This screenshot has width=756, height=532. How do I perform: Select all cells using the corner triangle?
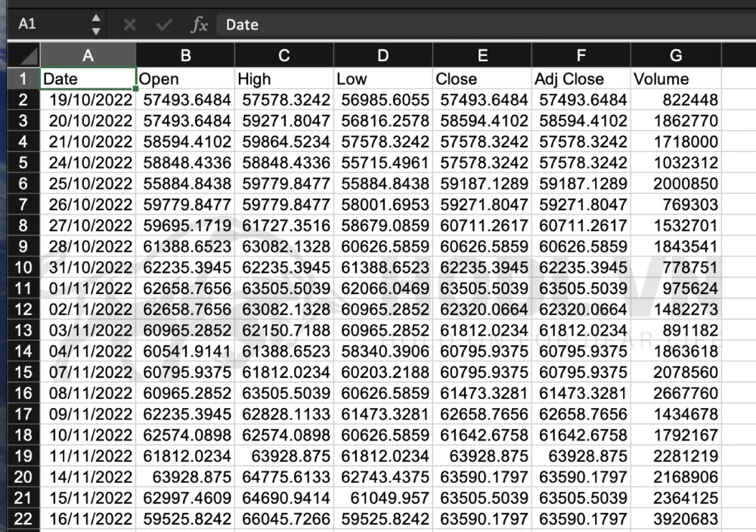23,54
